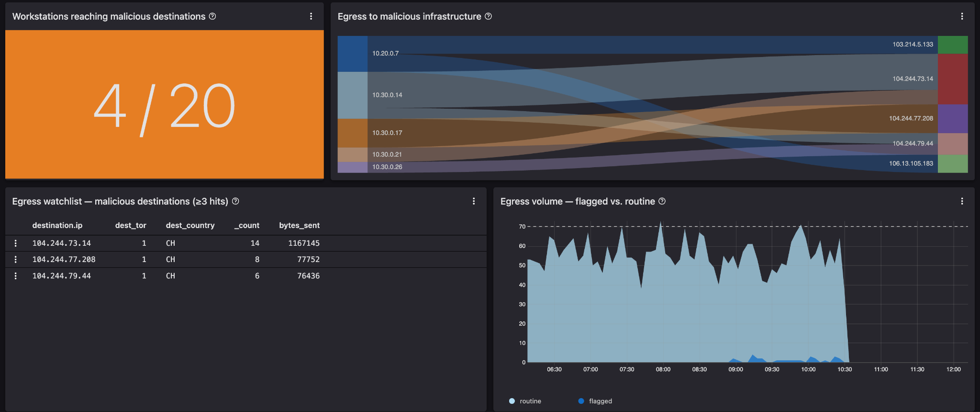Sort table by bytes_sent column header
The height and width of the screenshot is (412, 980).
pyautogui.click(x=299, y=225)
